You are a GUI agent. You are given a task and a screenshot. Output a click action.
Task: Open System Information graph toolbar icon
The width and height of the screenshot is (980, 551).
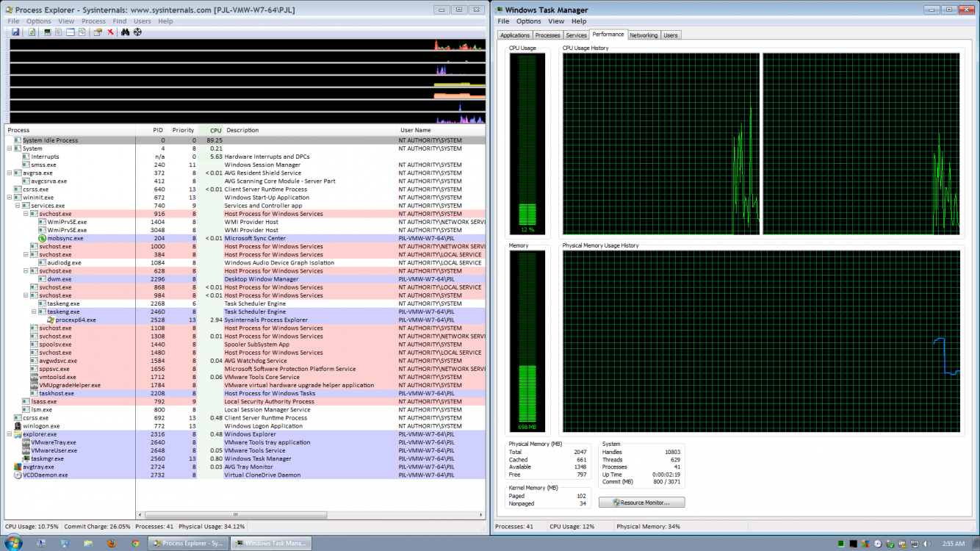47,32
